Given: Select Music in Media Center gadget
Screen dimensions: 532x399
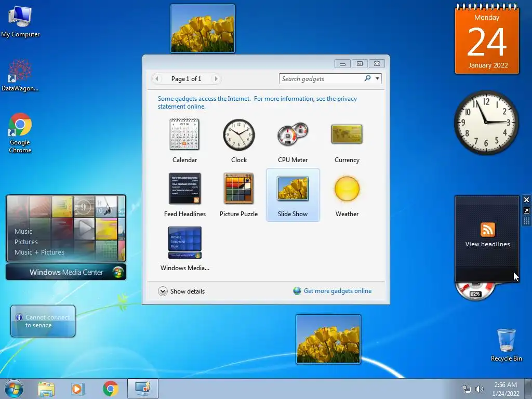Looking at the screenshot, I should tap(23, 231).
